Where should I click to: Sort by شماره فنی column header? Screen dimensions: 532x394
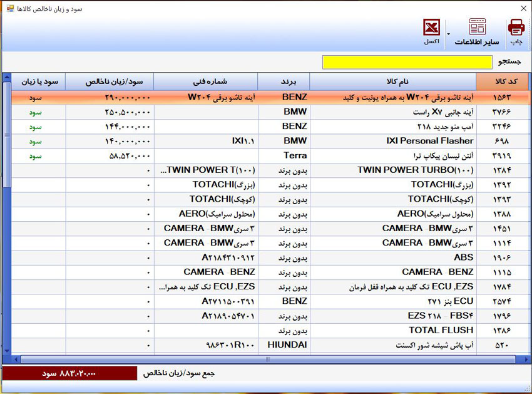tap(206, 81)
